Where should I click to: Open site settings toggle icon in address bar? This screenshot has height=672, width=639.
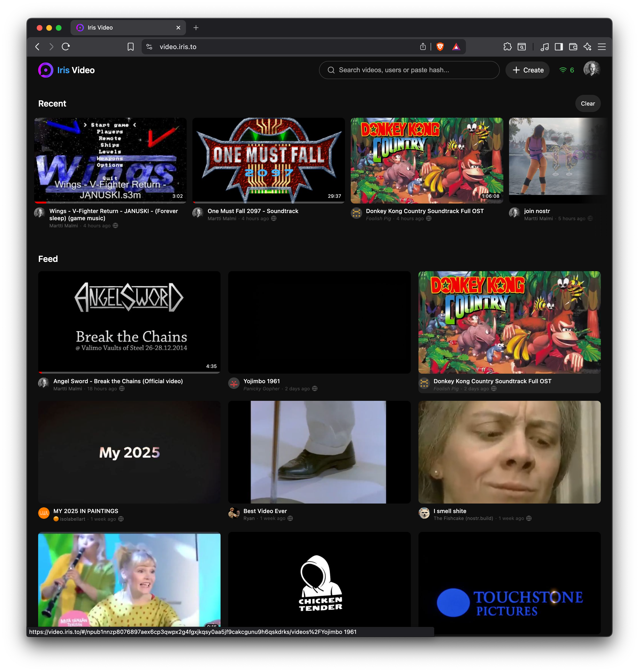coord(149,47)
